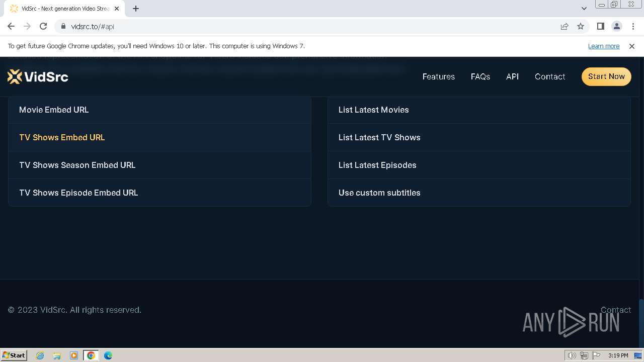Click the Chrome taskbar icon

click(91, 355)
